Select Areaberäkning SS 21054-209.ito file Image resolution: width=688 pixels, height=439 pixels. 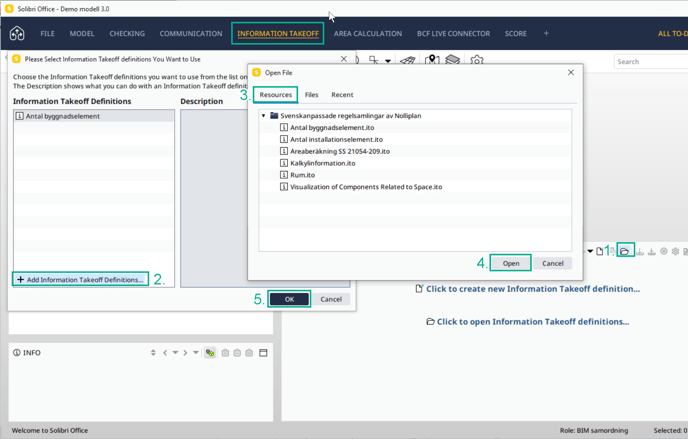coord(340,151)
